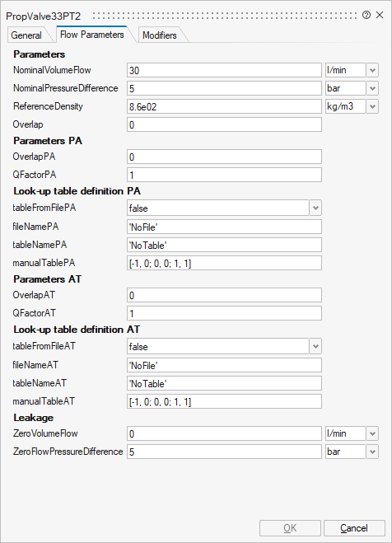Screen dimensions: 392x543
Task: Click the QFactorAT value field
Action: coord(224,313)
